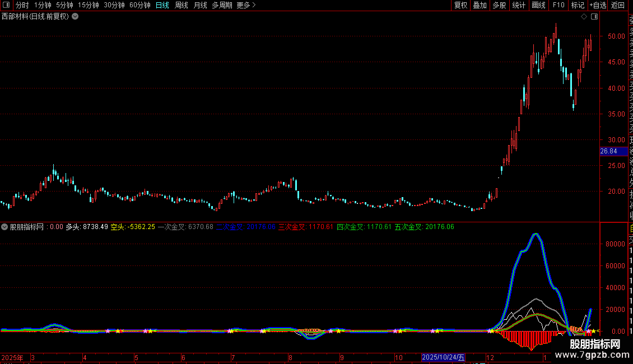This screenshot has width=633, height=364.
Task: Select the 15分钟 period
Action: pos(89,5)
